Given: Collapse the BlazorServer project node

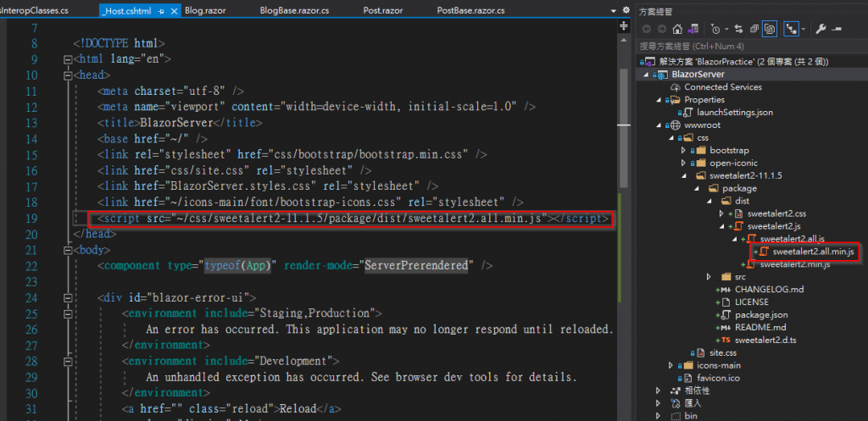Looking at the screenshot, I should point(645,75).
